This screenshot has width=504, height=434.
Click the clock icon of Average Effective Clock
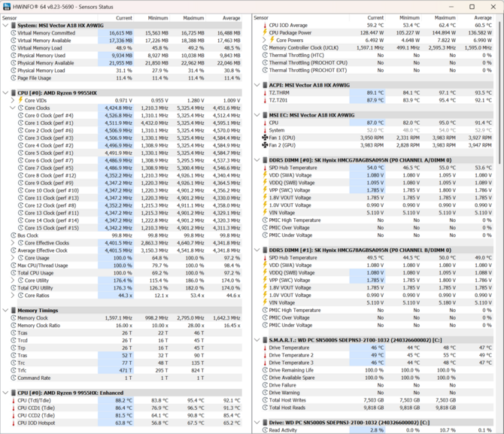click(14, 250)
